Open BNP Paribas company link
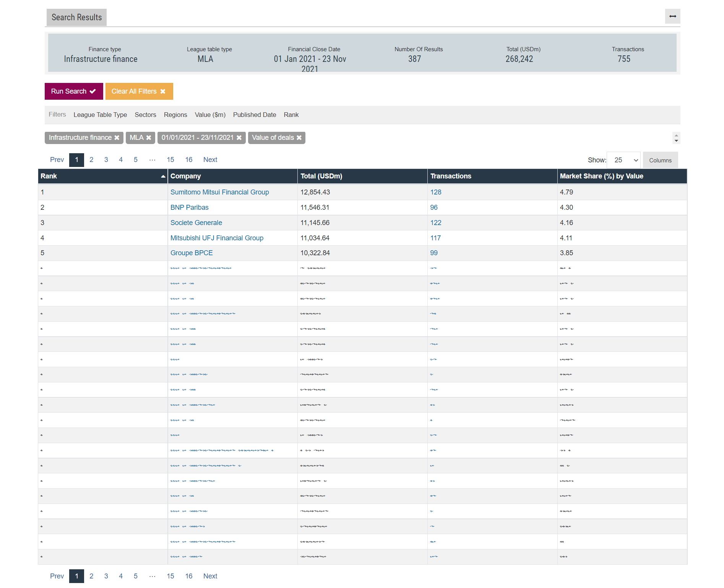Image resolution: width=724 pixels, height=588 pixels. (x=189, y=207)
